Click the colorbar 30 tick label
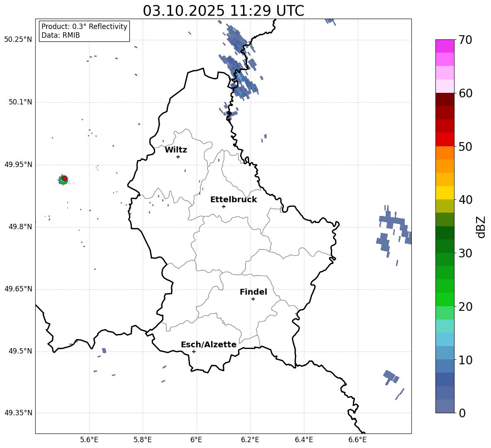The height and width of the screenshot is (448, 491). [465, 253]
